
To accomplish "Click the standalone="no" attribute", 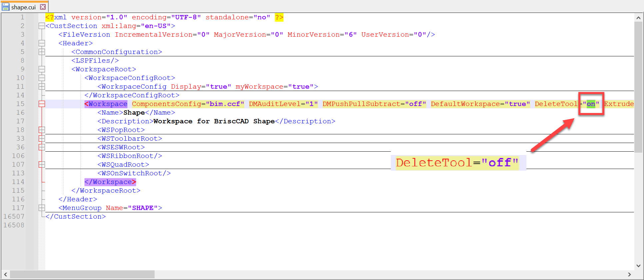I will pos(238,17).
